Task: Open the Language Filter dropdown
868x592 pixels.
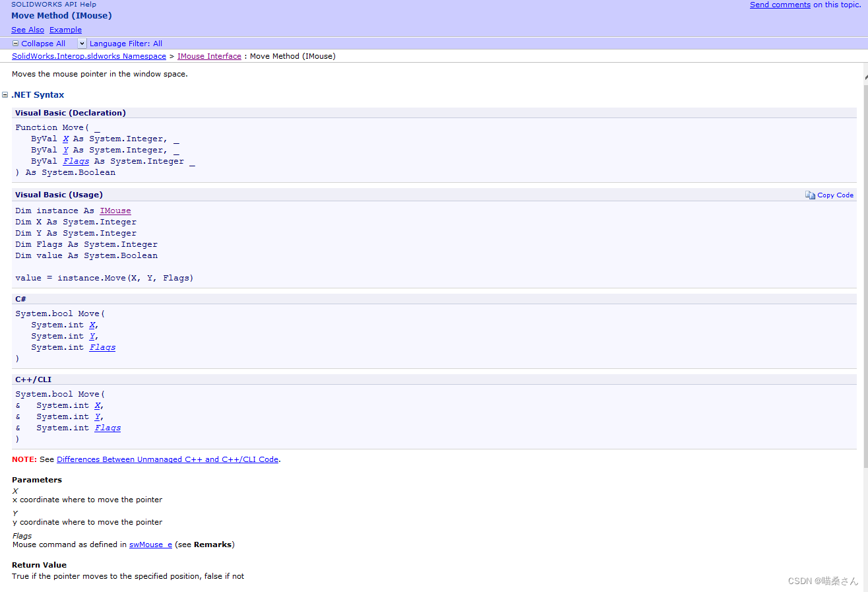Action: 82,44
